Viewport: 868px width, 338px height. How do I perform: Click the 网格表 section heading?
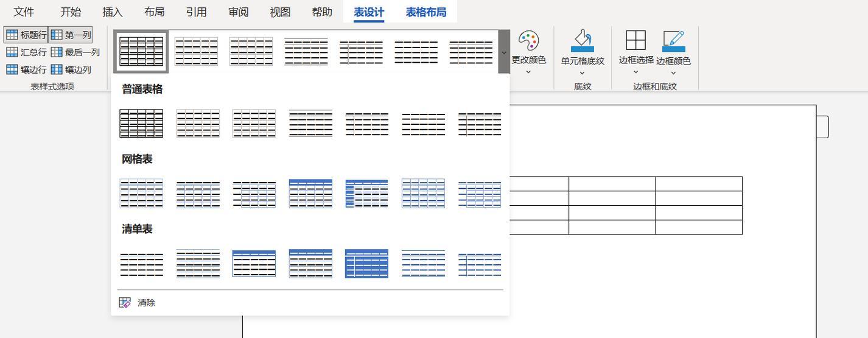pyautogui.click(x=137, y=160)
